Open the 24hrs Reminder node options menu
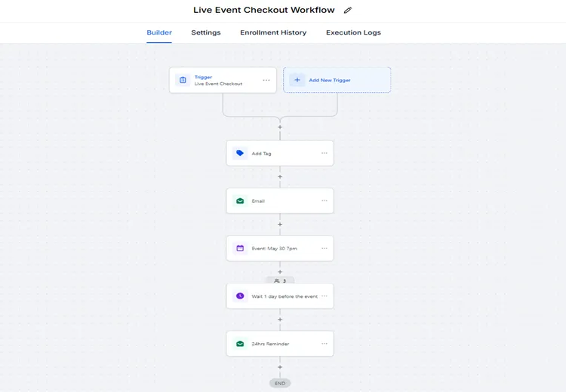 (x=325, y=344)
